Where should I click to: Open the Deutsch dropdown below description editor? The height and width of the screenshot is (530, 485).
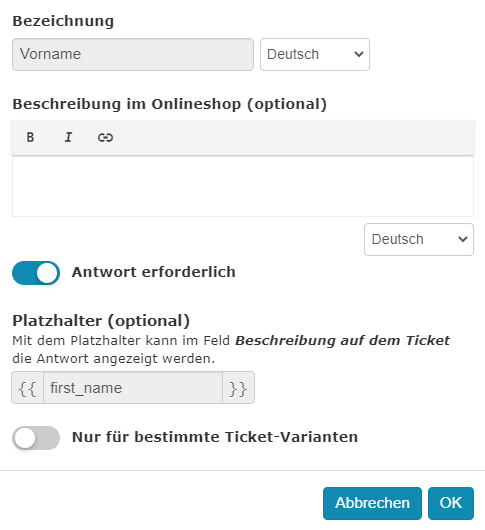(419, 239)
